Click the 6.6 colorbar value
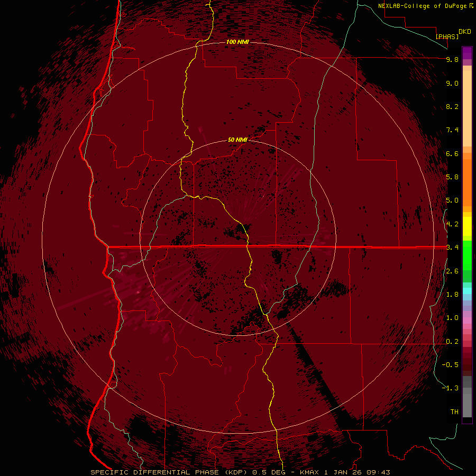Screen dimensions: 476x476 pos(452,153)
